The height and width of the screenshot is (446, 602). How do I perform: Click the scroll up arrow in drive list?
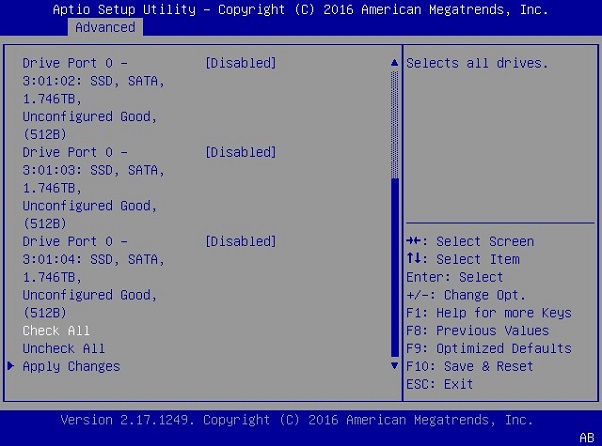coord(394,63)
